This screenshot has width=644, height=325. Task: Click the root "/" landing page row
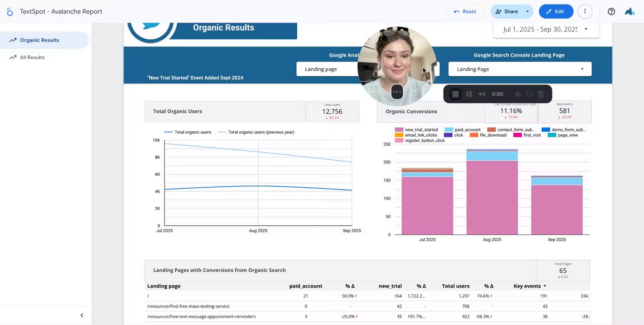point(368,296)
